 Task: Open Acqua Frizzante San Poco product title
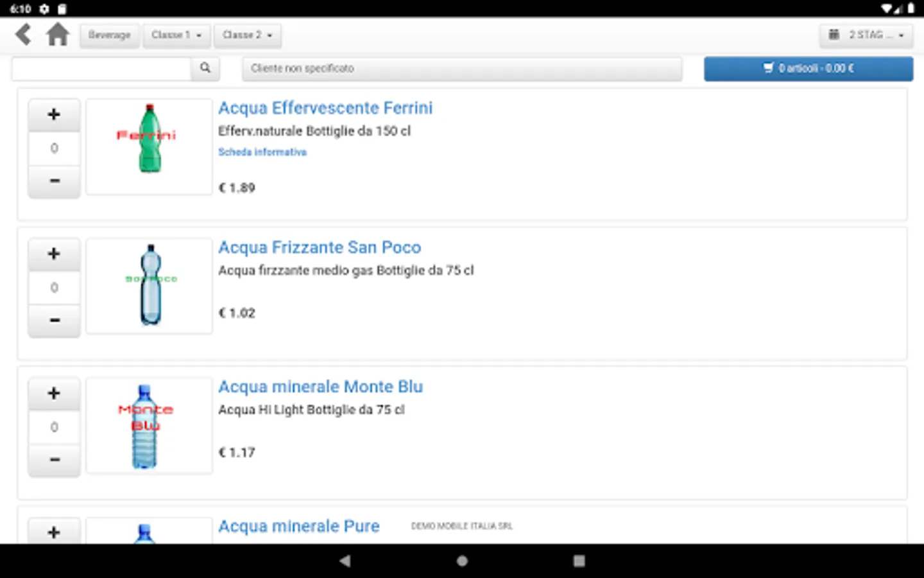320,247
